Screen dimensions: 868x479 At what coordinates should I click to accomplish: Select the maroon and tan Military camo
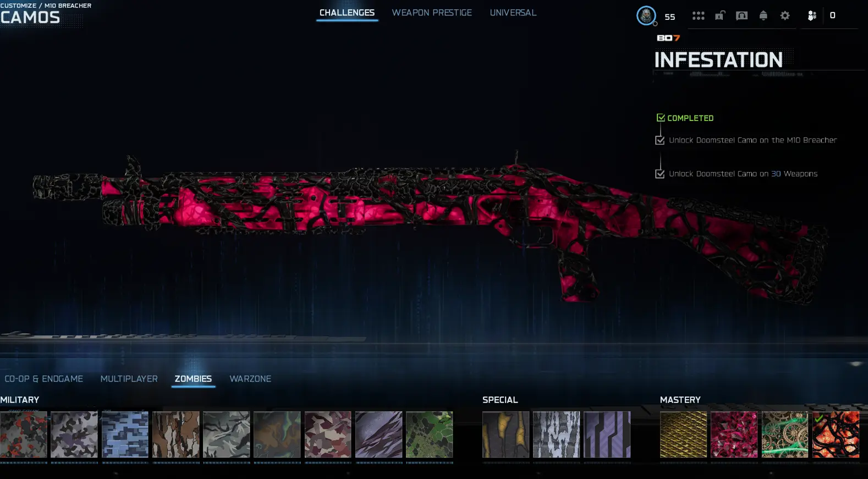(x=328, y=434)
